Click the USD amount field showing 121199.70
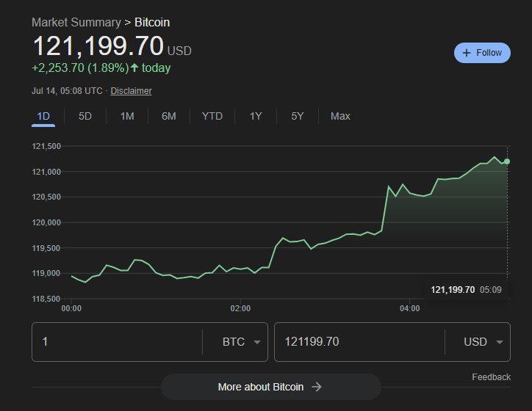 point(359,341)
